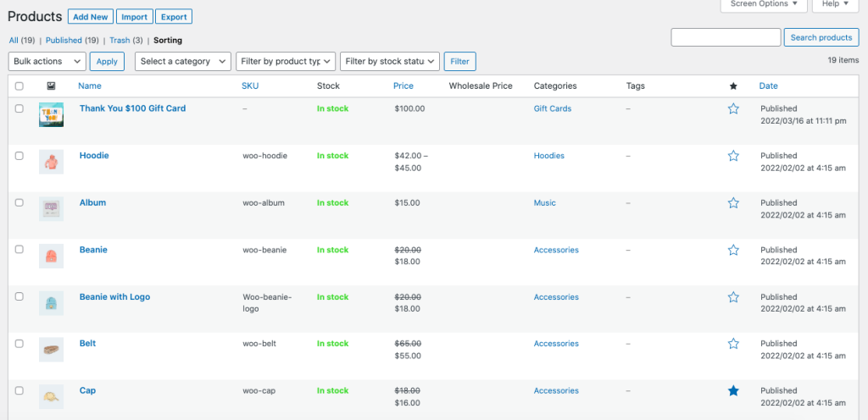Screen dimensions: 868x420
Task: Open the Filter by stock status dropdown
Action: (x=390, y=61)
